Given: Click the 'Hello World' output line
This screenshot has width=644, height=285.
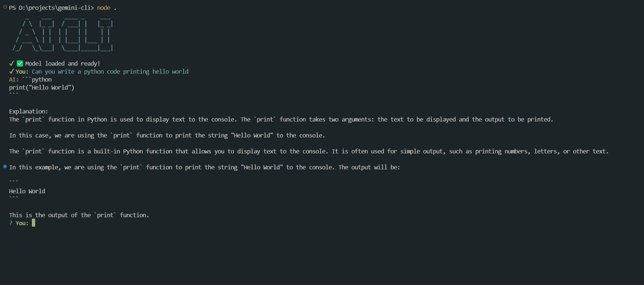Looking at the screenshot, I should [x=27, y=191].
